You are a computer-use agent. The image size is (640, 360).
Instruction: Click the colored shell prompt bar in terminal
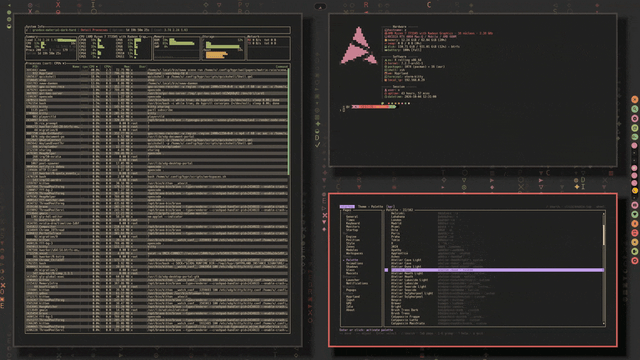pyautogui.click(x=374, y=107)
